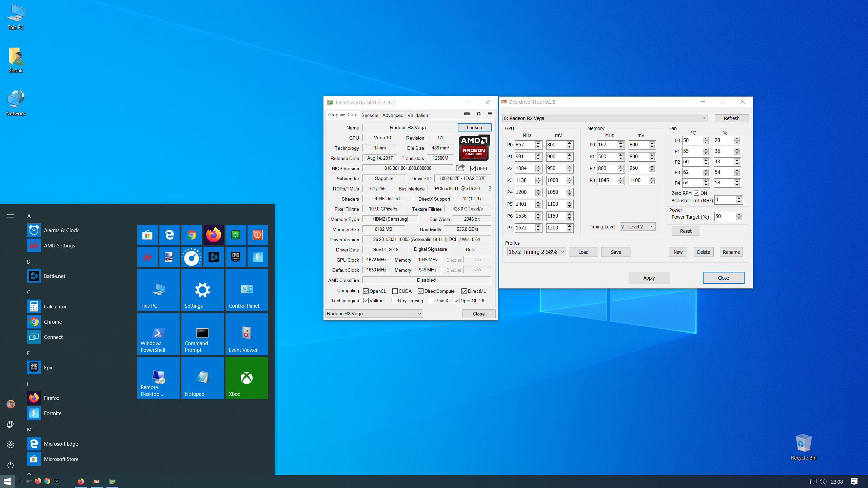Toggle the OpenCL checkbox
Viewport: 868px width, 488px height.
tap(366, 291)
